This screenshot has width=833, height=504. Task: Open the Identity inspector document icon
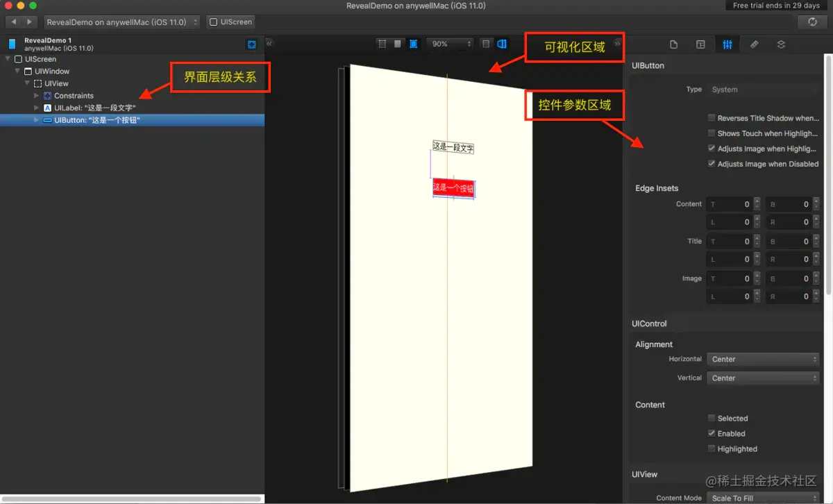pos(673,44)
